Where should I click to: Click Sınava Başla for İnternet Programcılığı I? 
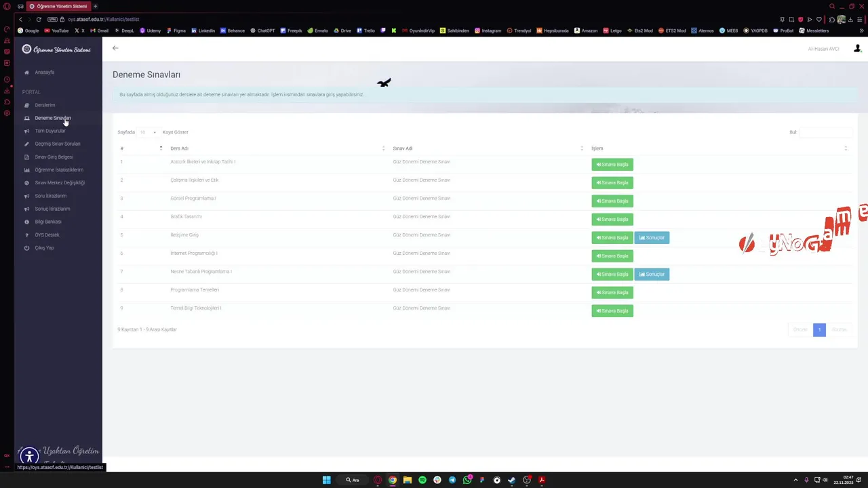coord(612,256)
